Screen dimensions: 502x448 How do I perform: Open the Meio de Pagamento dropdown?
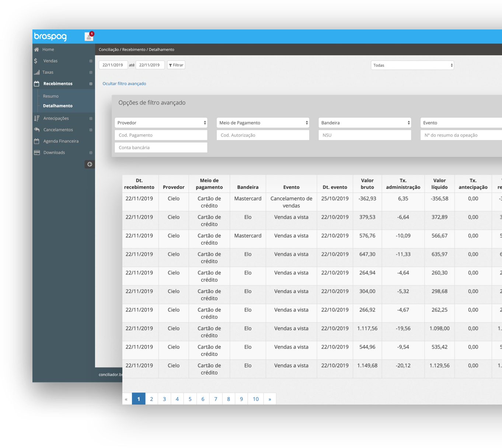(263, 123)
